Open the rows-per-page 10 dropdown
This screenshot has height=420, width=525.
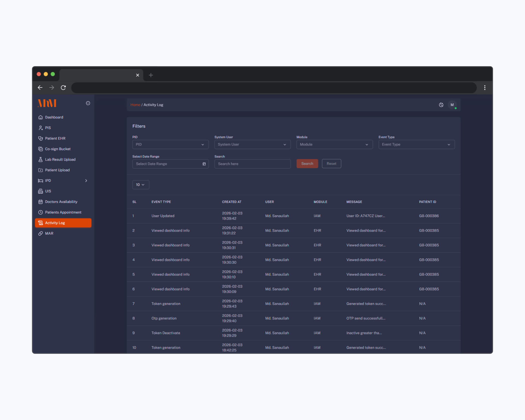coord(141,185)
